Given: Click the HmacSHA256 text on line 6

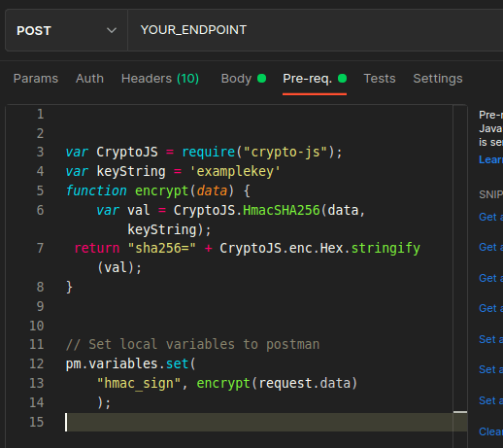Looking at the screenshot, I should (x=282, y=210).
